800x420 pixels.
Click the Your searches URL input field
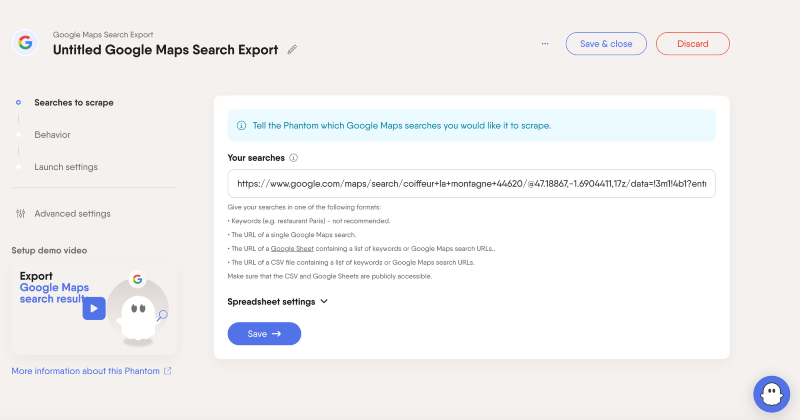point(471,184)
